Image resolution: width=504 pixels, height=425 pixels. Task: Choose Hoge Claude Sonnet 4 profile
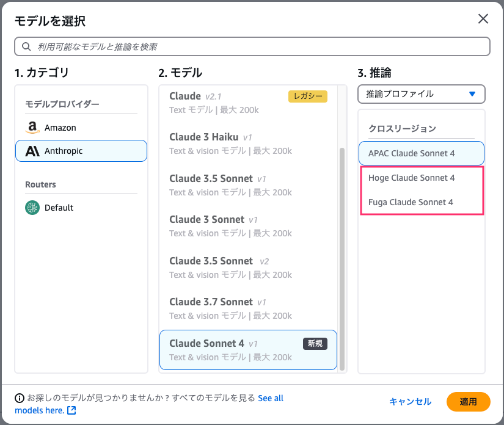[421, 178]
